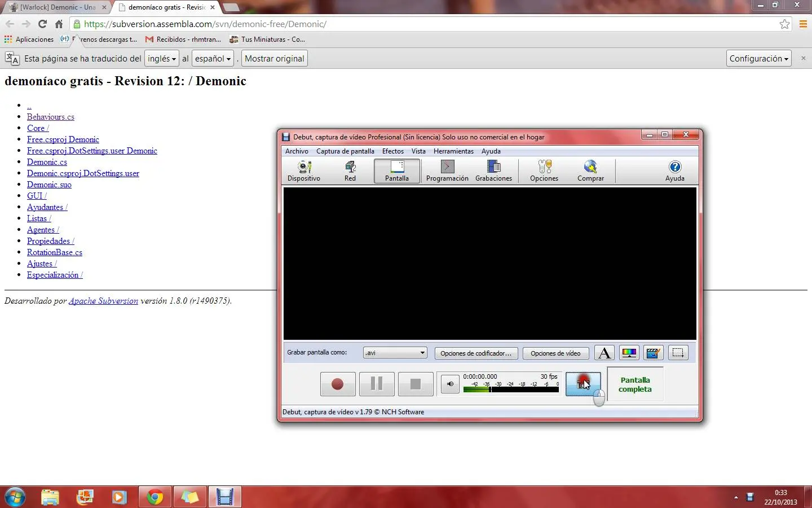The image size is (812, 508).
Task: Open the video effects clapboard icon
Action: (654, 353)
